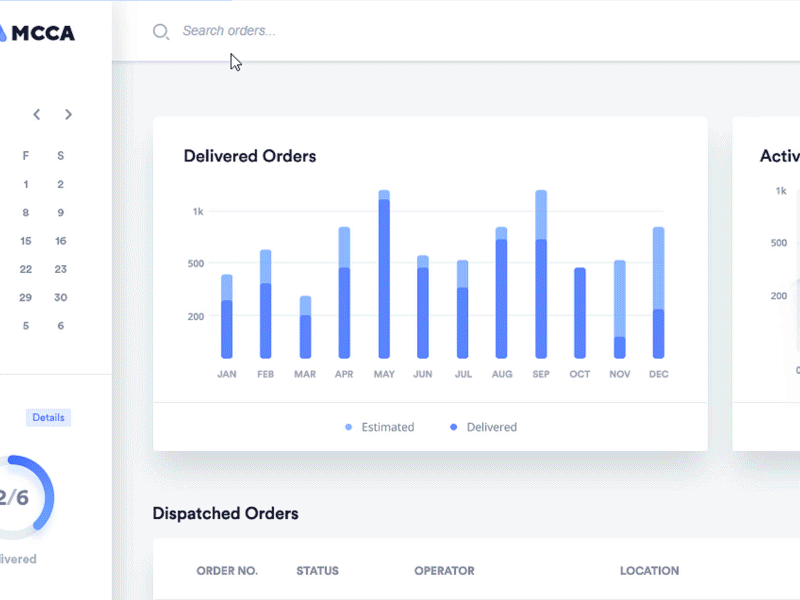This screenshot has height=600, width=800.
Task: Select day 16 in calendar
Action: 60,241
